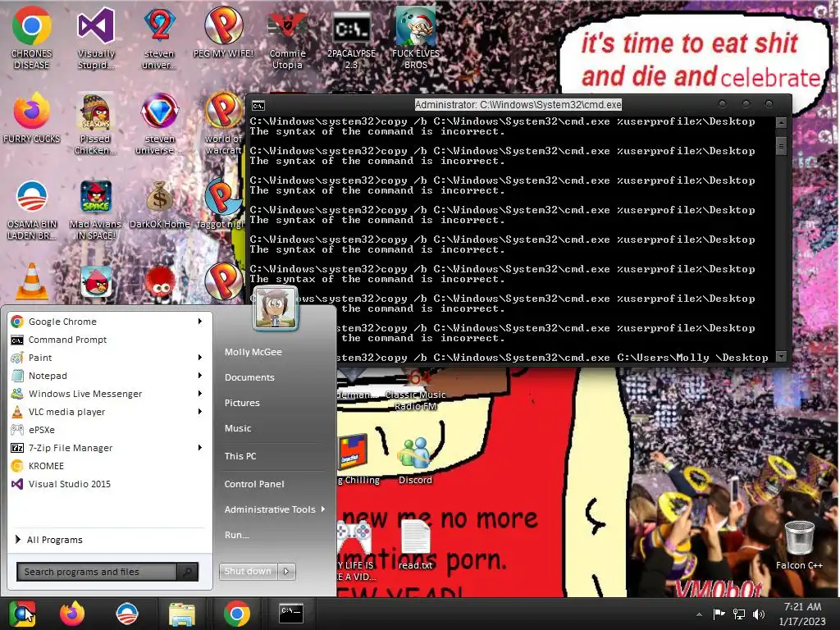Open Google Chrome from the taskbar
This screenshot has width=840, height=630.
[x=237, y=614]
